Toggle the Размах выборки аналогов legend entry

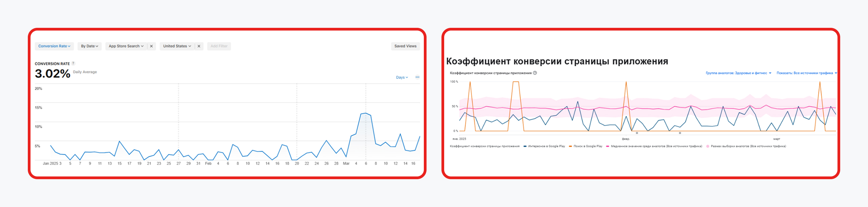coord(746,146)
